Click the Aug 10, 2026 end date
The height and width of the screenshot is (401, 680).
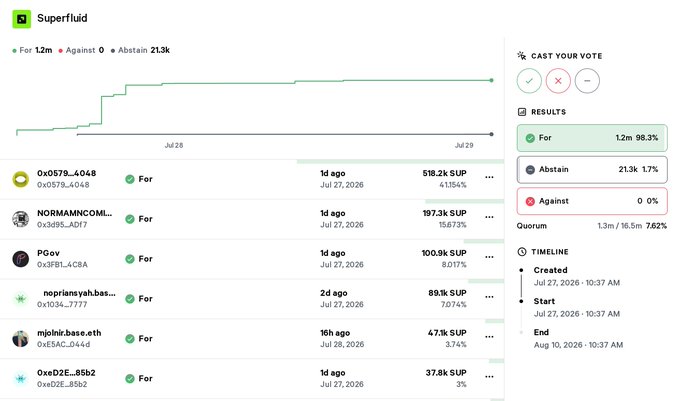coord(579,345)
